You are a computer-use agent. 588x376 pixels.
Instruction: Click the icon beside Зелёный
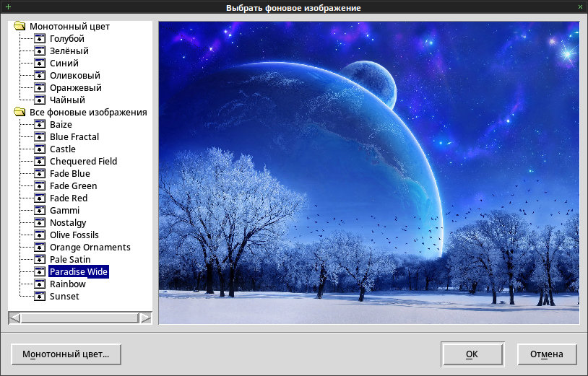point(40,51)
